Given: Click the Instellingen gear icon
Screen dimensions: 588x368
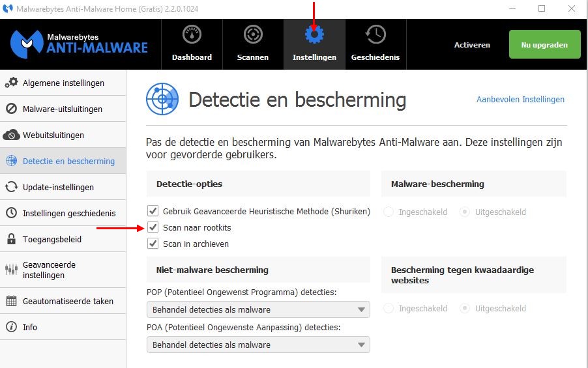Looking at the screenshot, I should [x=314, y=35].
